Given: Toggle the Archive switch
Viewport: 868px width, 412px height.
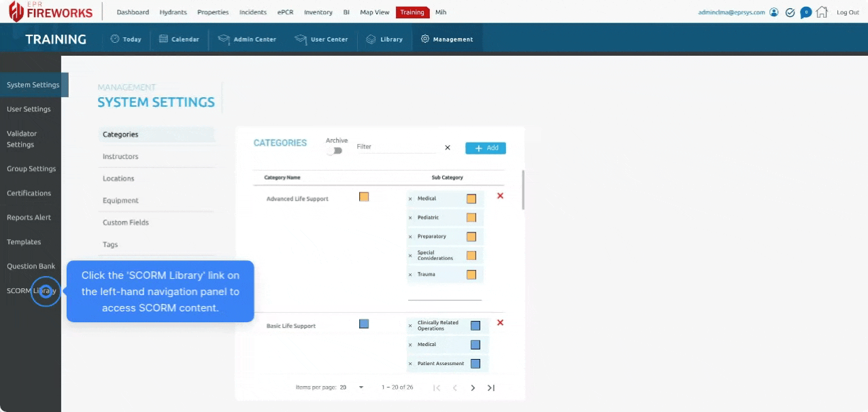Looking at the screenshot, I should [x=334, y=151].
